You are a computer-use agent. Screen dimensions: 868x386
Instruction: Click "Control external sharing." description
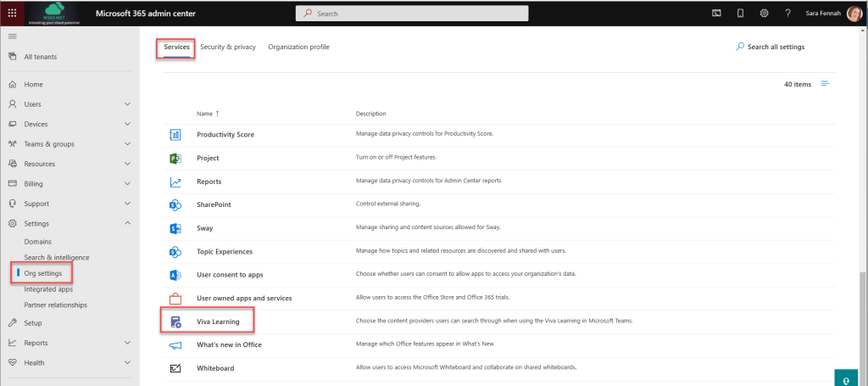[x=388, y=204]
